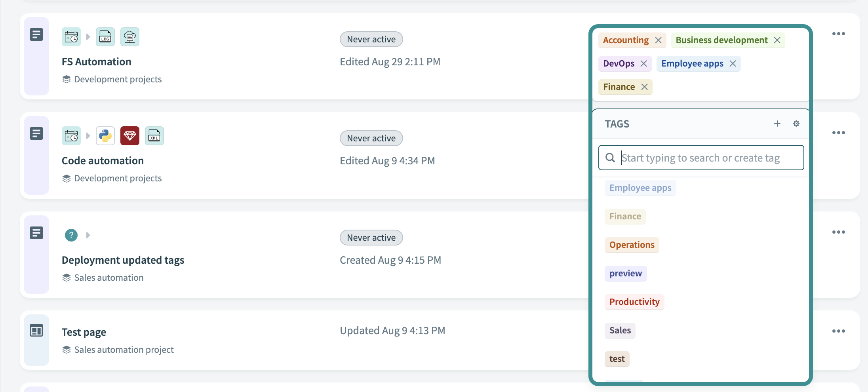Open the Deployment updated tags recipe
This screenshot has height=392, width=868.
(123, 260)
